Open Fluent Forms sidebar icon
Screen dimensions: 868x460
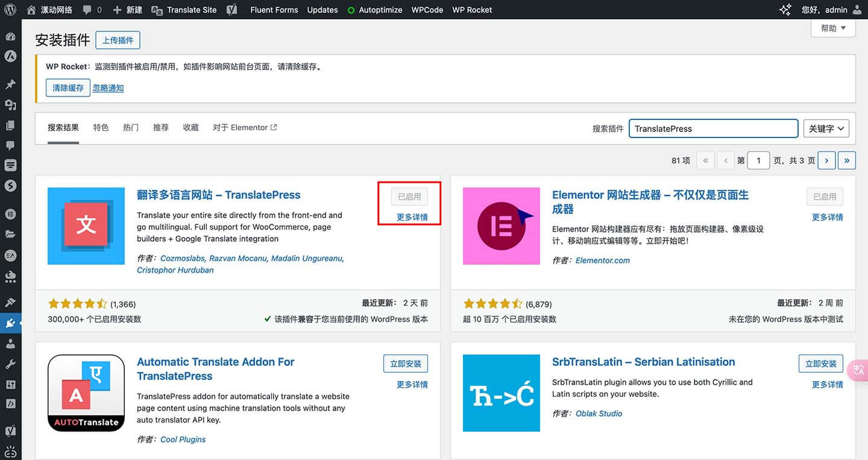(10, 165)
